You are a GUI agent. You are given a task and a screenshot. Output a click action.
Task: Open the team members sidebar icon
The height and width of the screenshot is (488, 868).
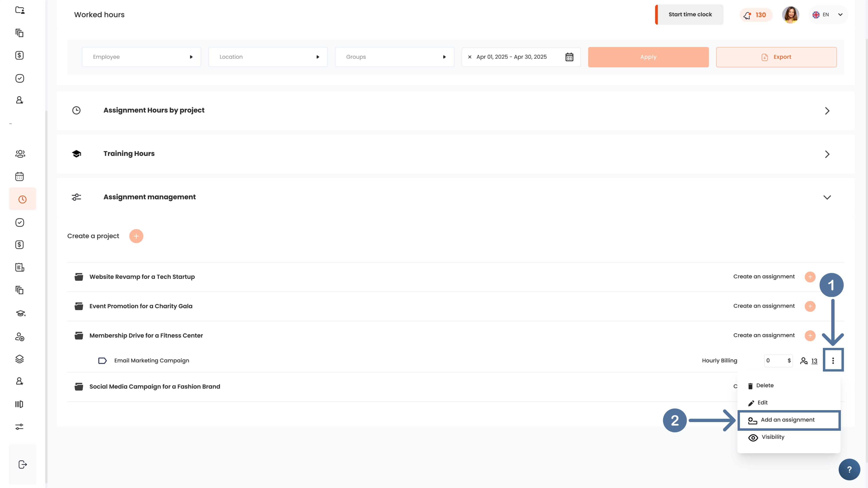click(x=20, y=154)
